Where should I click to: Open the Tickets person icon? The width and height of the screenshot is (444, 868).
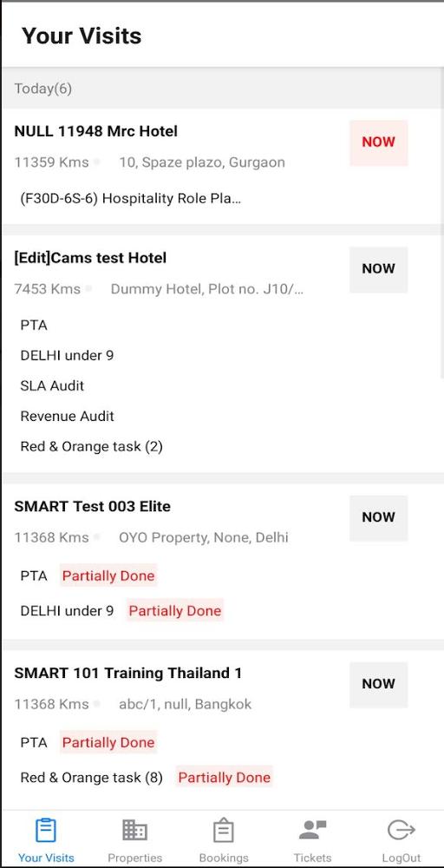click(x=312, y=830)
